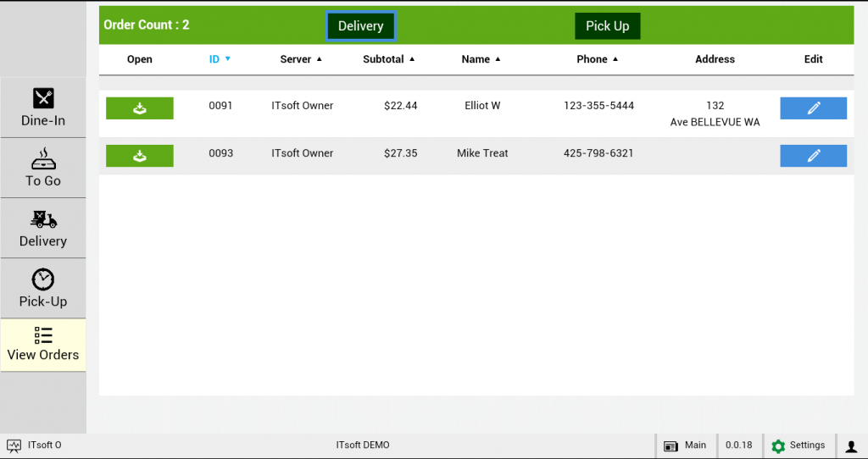Viewport: 868px width, 459px height.
Task: Click ITsoft DEMO in status bar
Action: click(x=363, y=445)
